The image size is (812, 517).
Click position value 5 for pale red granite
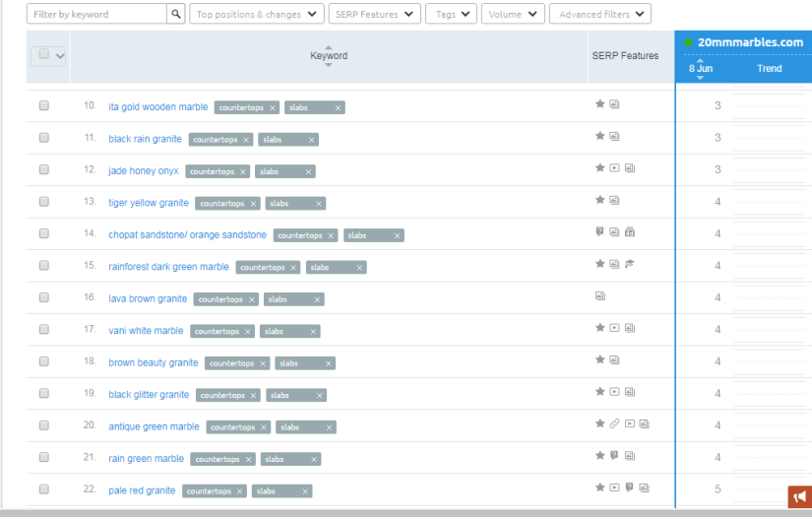click(718, 489)
